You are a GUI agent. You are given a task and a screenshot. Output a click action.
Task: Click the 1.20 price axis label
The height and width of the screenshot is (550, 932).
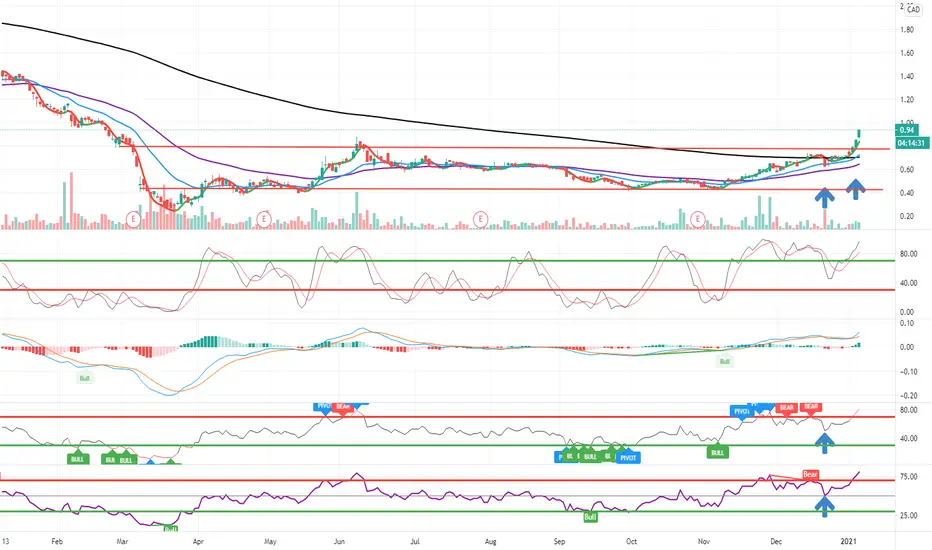(x=907, y=99)
